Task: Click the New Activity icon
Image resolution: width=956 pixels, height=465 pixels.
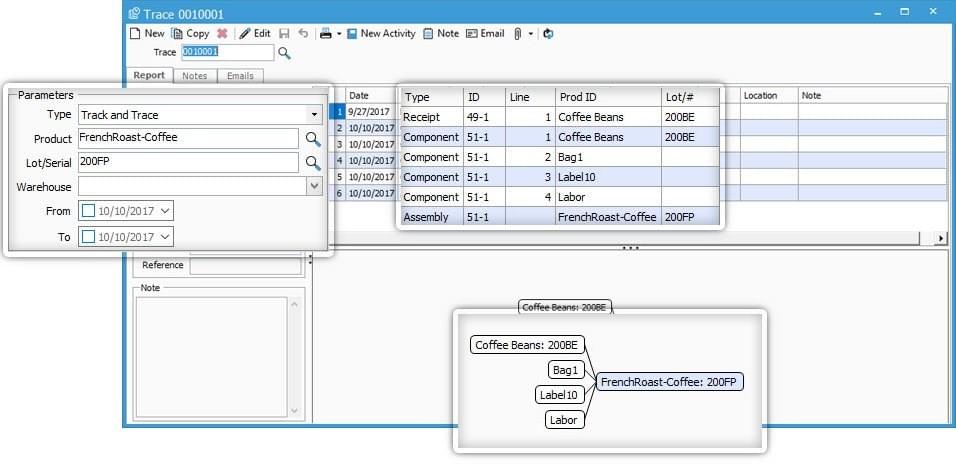Action: tap(352, 34)
